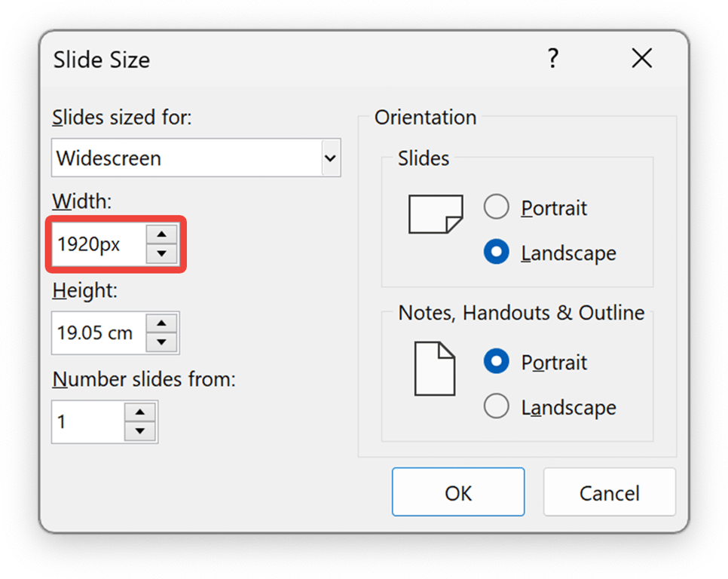This screenshot has width=728, height=579.
Task: Choose Portrait for Notes, Handouts & Outline
Action: tap(497, 362)
